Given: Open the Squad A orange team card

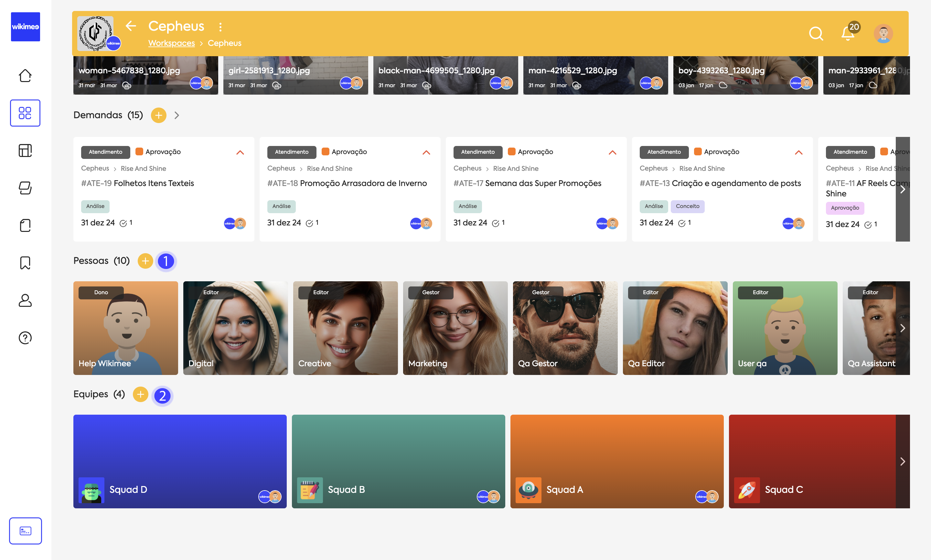Looking at the screenshot, I should [616, 461].
